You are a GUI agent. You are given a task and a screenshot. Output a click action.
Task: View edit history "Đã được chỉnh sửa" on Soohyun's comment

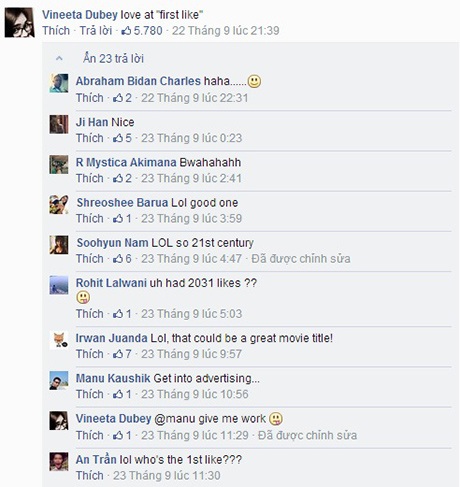tap(301, 259)
